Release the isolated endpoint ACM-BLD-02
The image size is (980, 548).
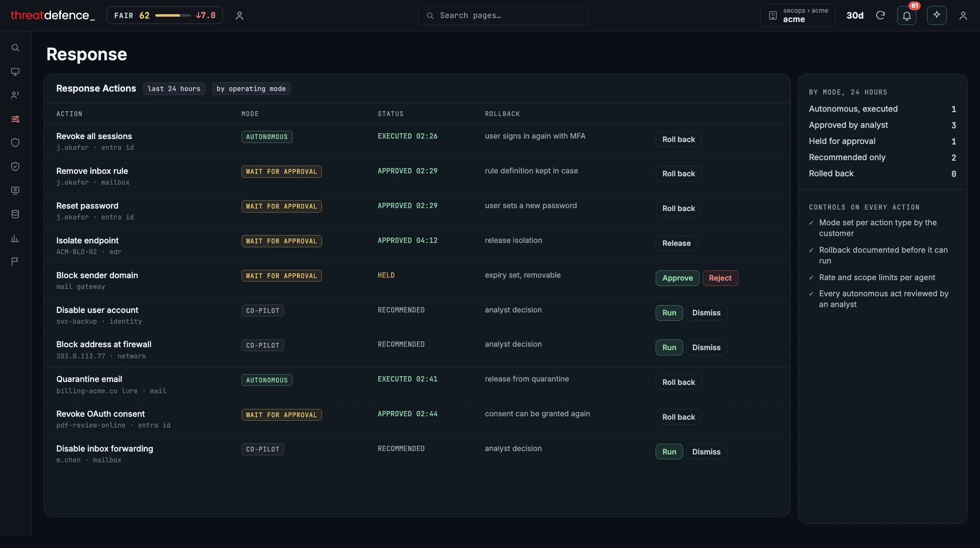click(676, 243)
